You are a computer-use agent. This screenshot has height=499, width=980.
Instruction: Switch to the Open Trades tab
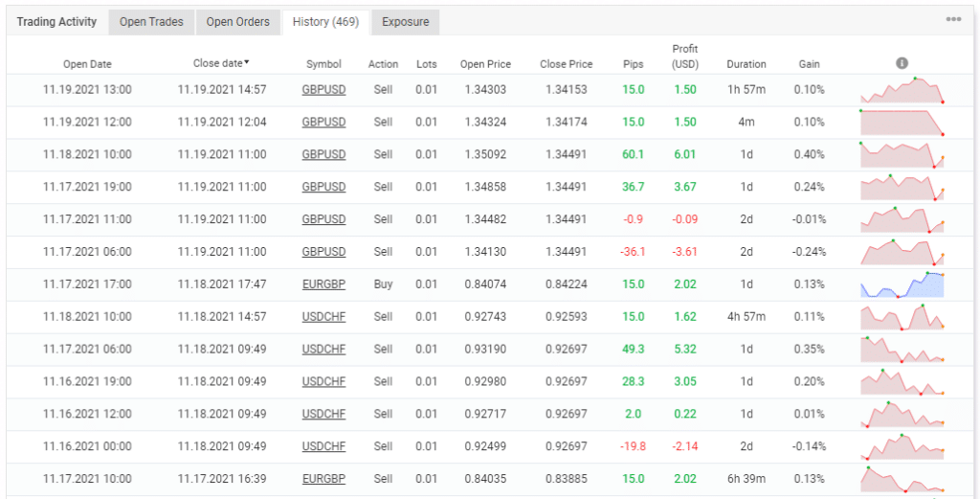coord(151,22)
